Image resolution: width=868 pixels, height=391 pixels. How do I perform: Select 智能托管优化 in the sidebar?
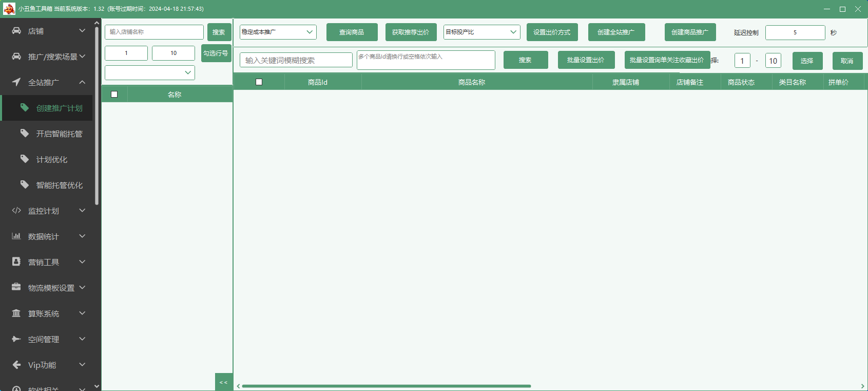[59, 185]
